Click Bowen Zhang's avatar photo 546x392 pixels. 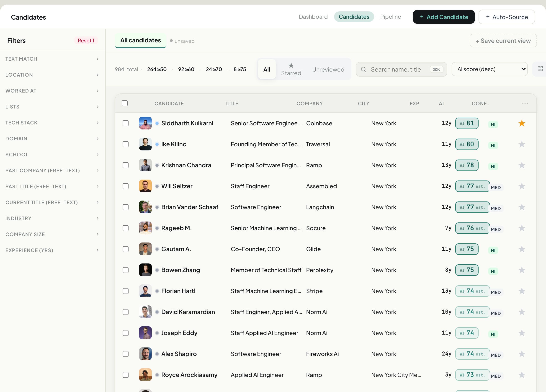[x=145, y=270]
